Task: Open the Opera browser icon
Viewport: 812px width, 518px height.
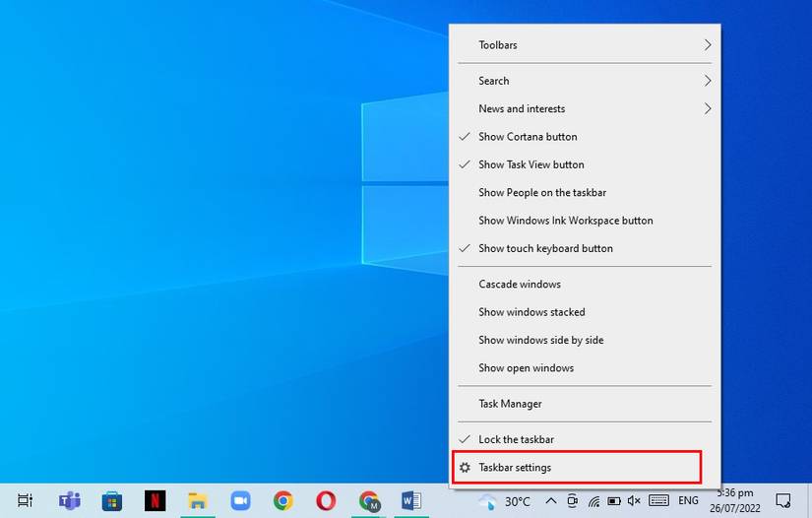Action: pos(326,500)
